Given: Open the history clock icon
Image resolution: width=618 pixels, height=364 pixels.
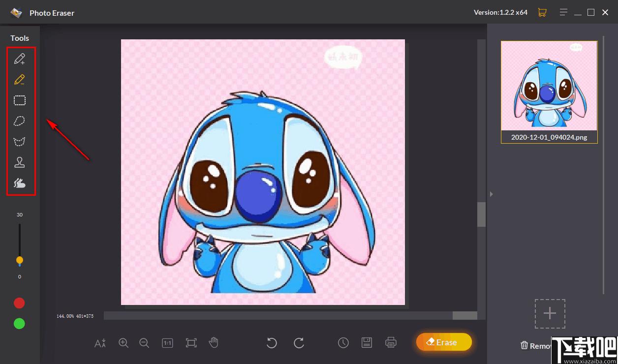Looking at the screenshot, I should point(343,343).
